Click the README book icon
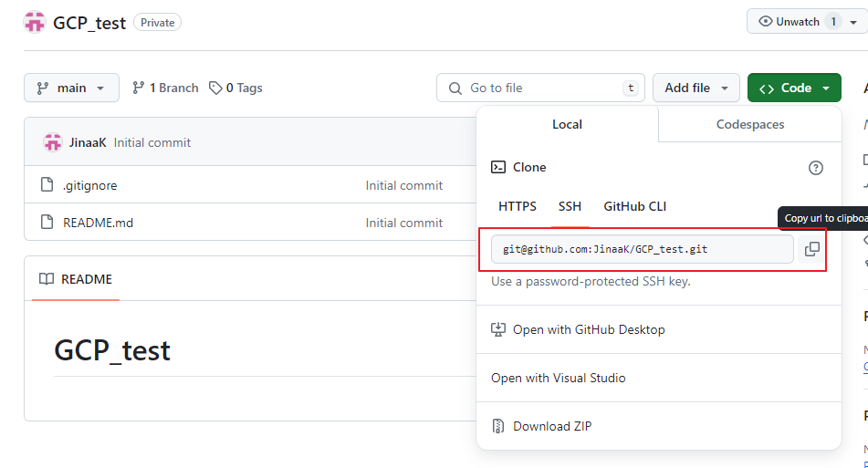Screen dimensions: 868x468 47,279
